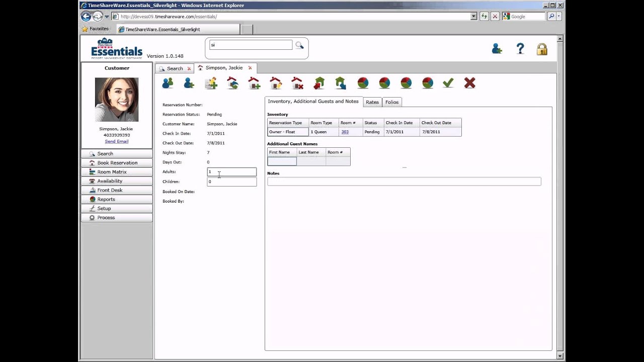Click the browser stop loading icon
The width and height of the screenshot is (644, 362).
coord(495,16)
